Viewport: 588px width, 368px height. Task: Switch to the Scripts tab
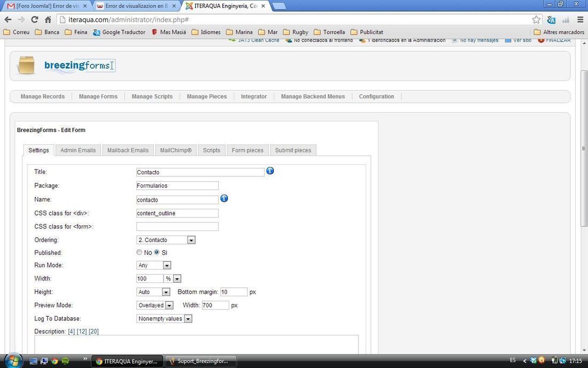(x=212, y=150)
